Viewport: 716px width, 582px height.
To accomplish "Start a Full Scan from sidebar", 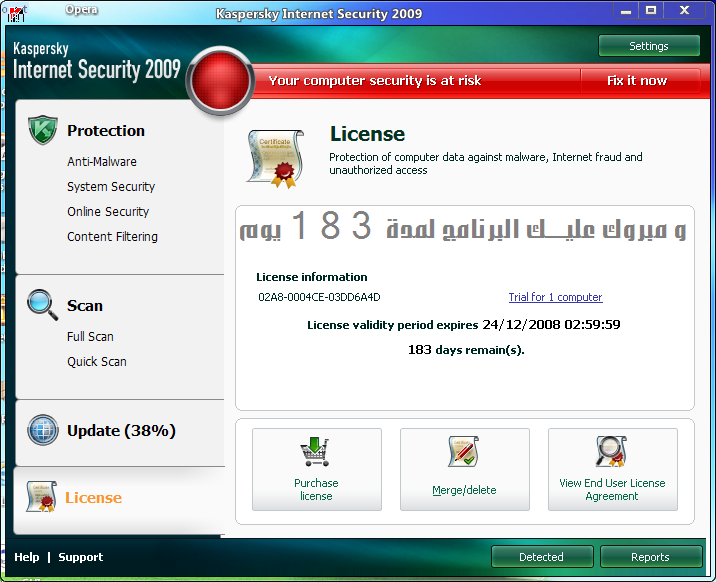I will [x=90, y=337].
